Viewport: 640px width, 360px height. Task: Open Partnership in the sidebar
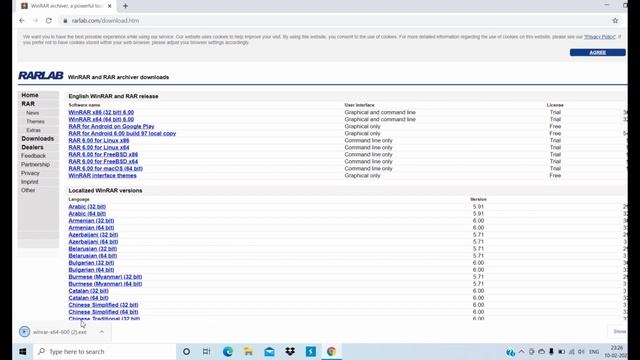(x=36, y=164)
